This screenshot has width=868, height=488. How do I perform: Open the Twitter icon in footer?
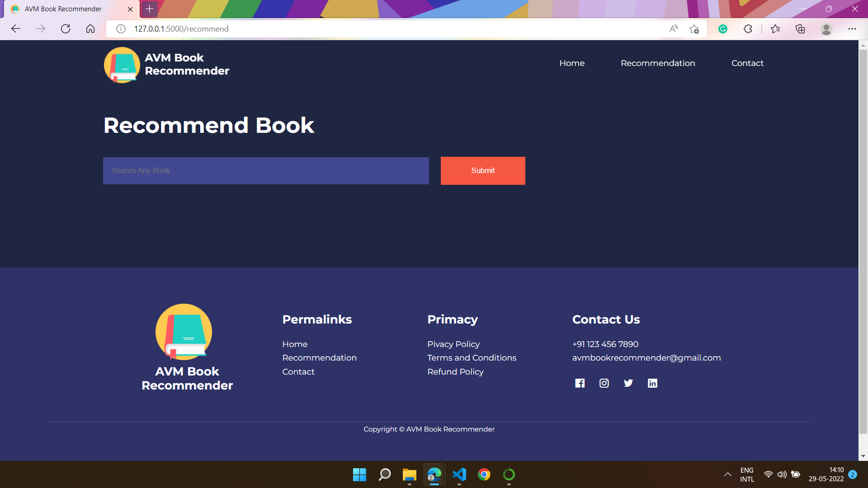628,383
